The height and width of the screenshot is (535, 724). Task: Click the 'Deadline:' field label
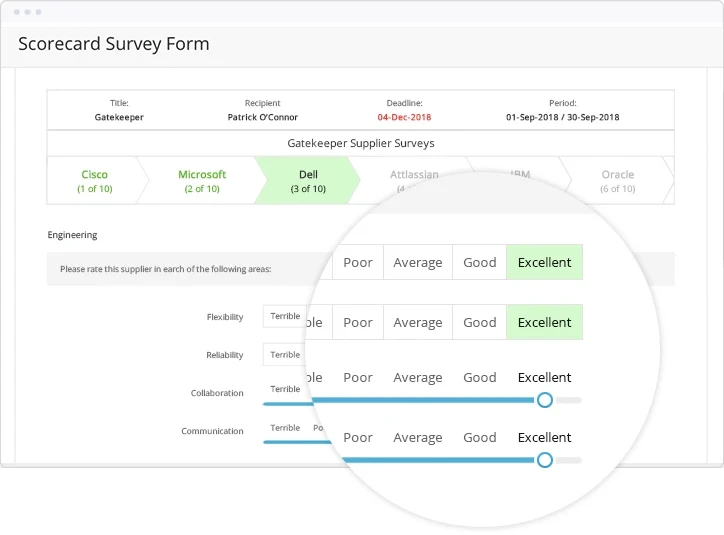[404, 103]
